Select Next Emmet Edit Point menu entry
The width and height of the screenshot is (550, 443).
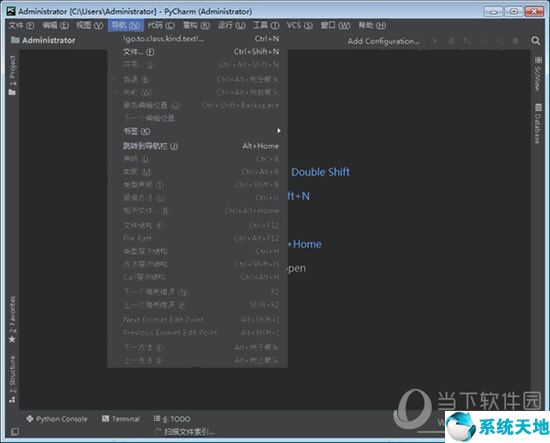[x=198, y=320]
